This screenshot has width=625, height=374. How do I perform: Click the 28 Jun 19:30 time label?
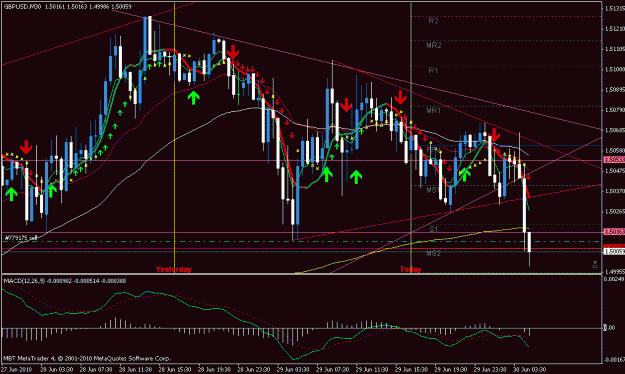coord(214,370)
